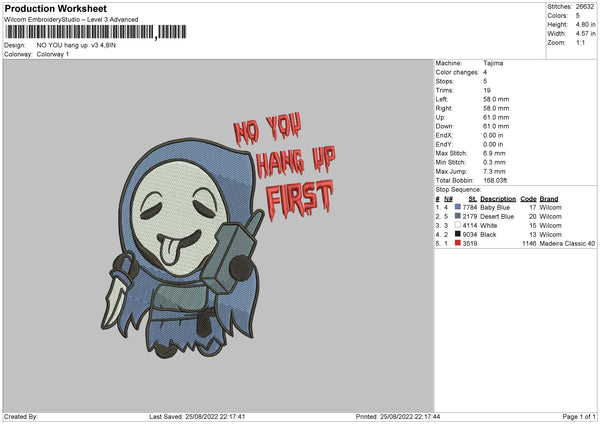Select the Baby Blue description text
This screenshot has height=424, width=600.
click(x=495, y=207)
